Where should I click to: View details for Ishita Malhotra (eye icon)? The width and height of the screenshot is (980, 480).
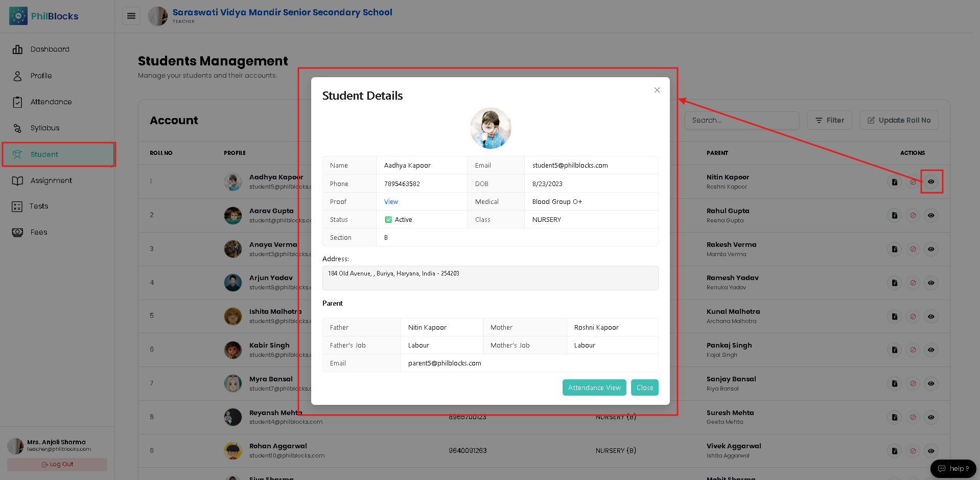(931, 316)
